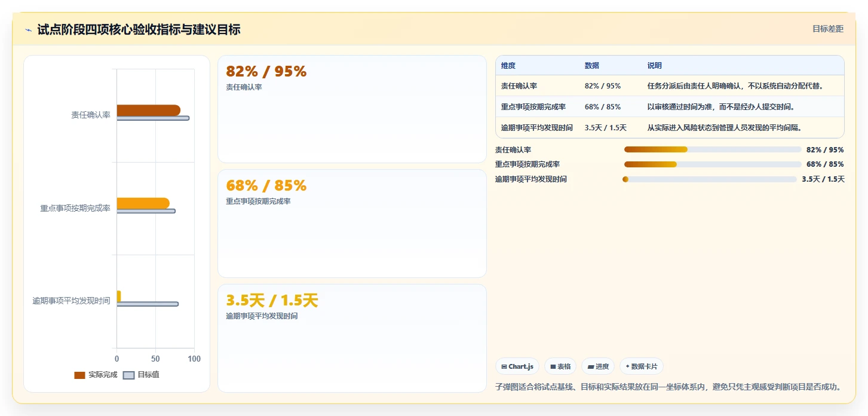Click the footer note starting 子弹图适合

click(668, 387)
